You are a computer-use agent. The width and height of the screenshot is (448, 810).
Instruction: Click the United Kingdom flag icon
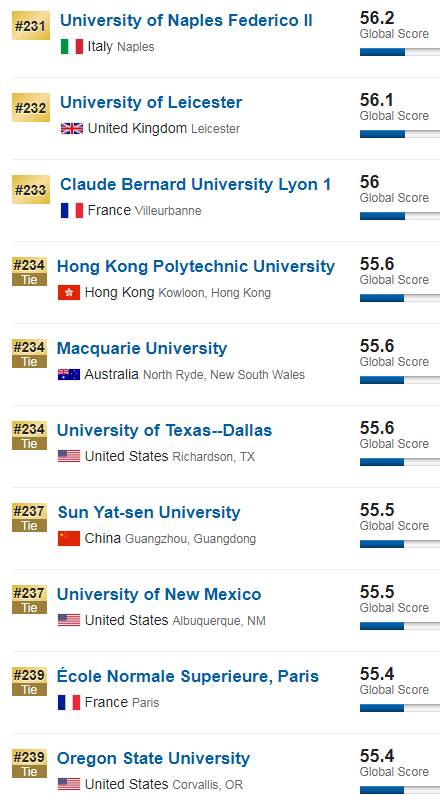pos(72,129)
